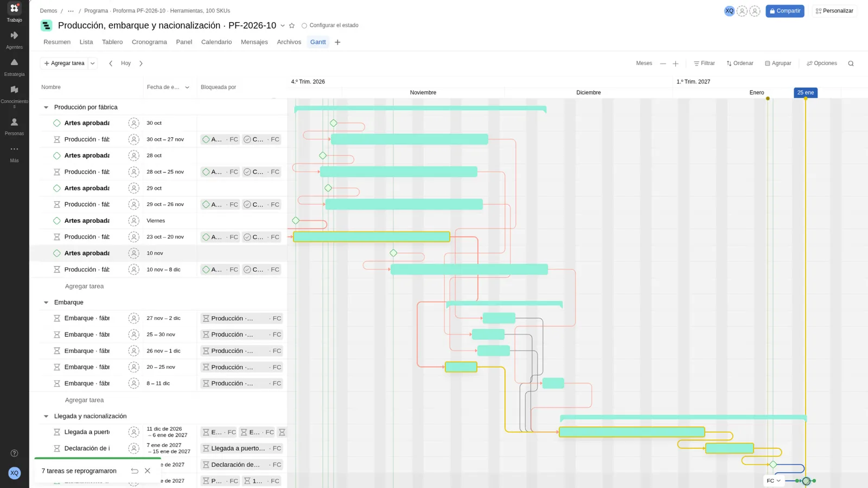This screenshot has width=868, height=488.
Task: Zoom in the timeline with plus icon
Action: click(675, 63)
